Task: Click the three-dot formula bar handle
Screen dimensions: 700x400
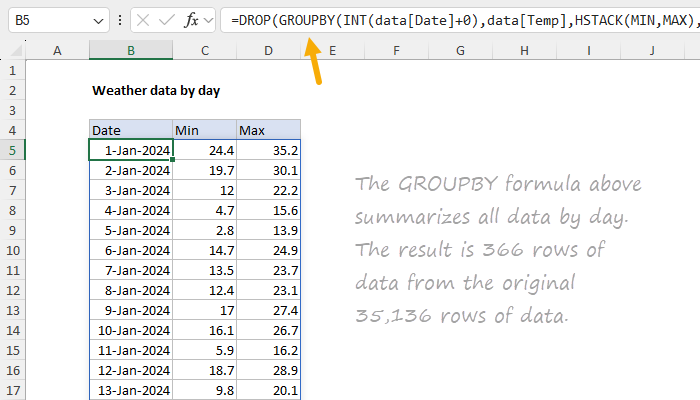Action: tap(120, 20)
